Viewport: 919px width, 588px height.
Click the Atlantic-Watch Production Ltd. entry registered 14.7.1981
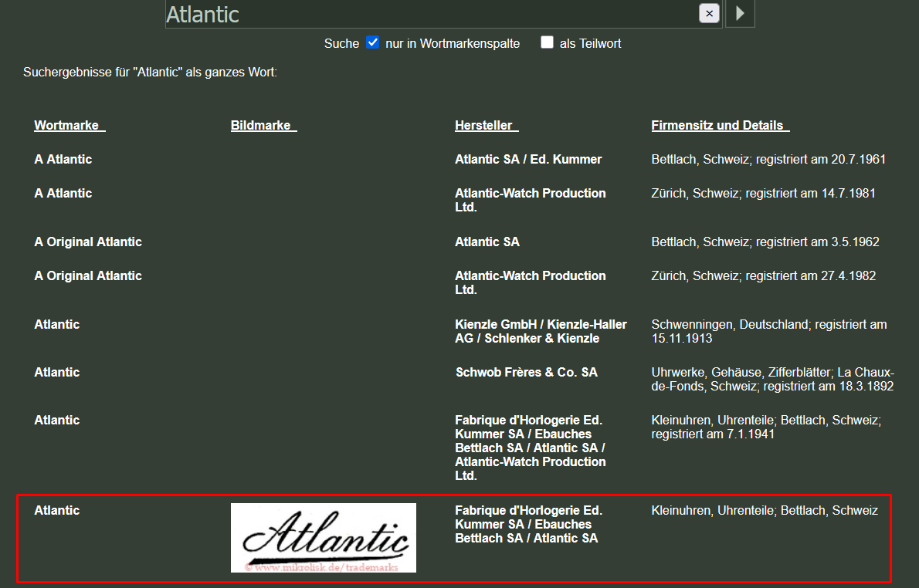[530, 200]
